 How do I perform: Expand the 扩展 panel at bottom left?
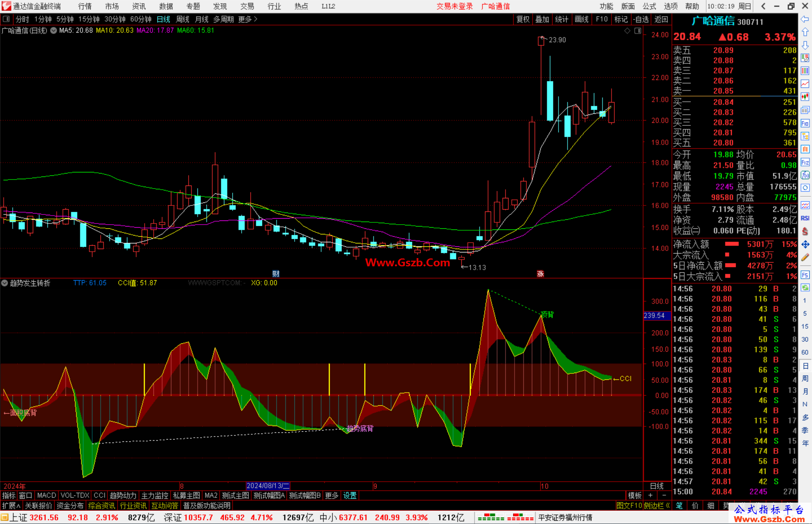pyautogui.click(x=11, y=506)
